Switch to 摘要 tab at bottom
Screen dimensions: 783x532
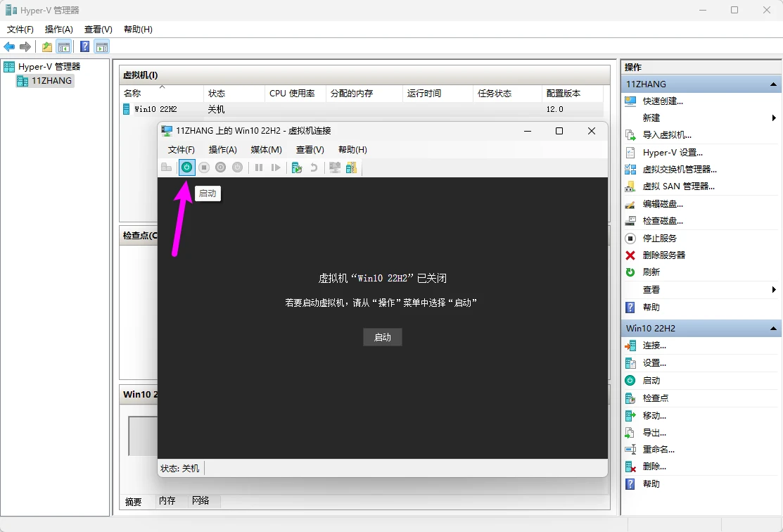point(134,502)
